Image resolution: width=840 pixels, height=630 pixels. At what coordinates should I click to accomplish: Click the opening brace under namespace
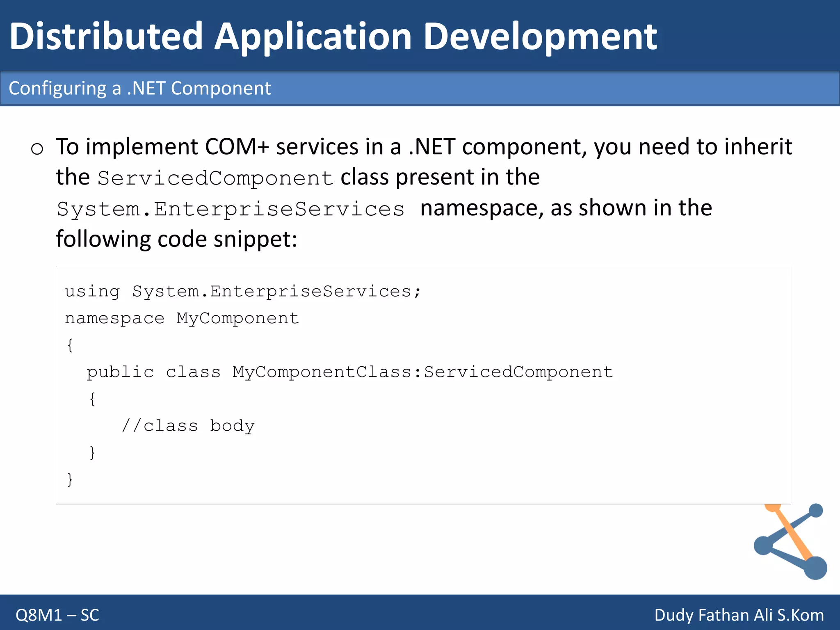point(70,345)
